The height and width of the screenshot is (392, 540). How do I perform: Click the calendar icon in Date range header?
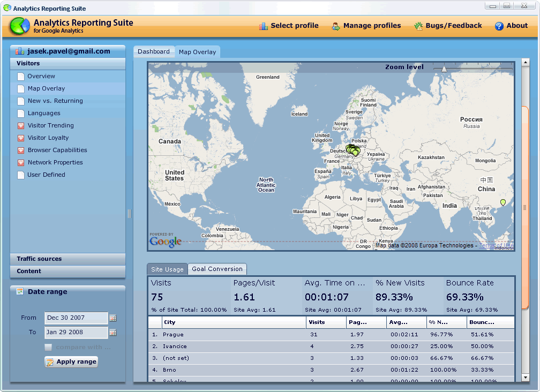[x=20, y=291]
